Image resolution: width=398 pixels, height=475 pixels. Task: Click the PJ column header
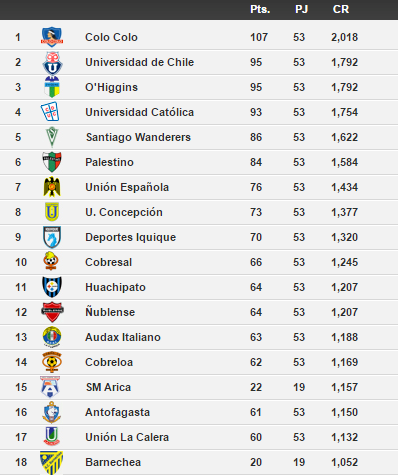[x=301, y=9]
